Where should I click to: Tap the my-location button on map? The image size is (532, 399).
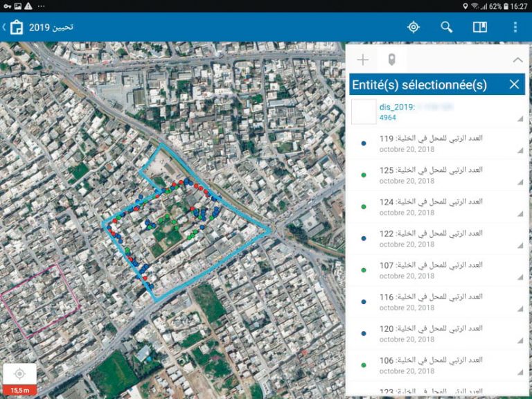pos(19,374)
